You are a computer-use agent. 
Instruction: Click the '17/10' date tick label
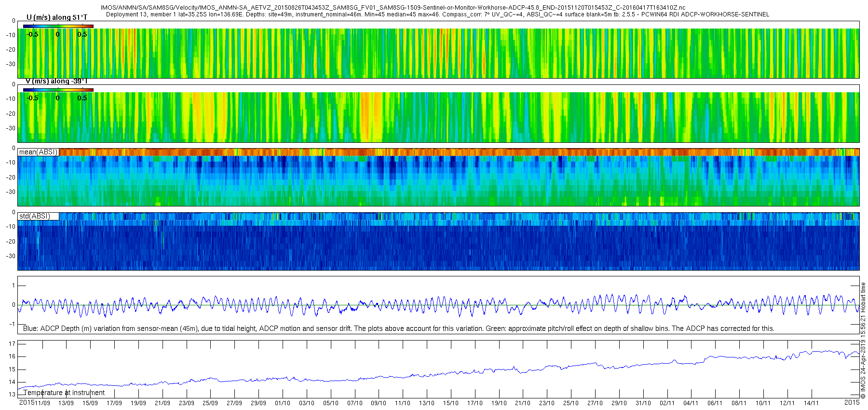[475, 403]
